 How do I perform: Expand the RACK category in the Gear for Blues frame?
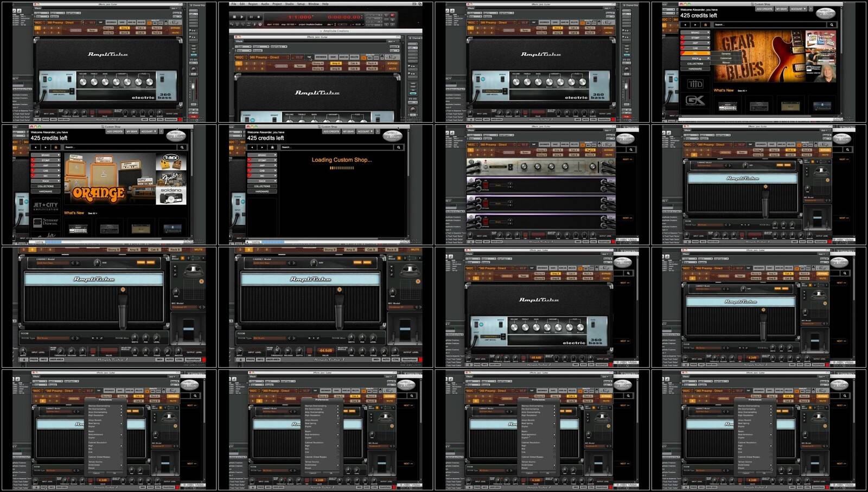tap(695, 59)
